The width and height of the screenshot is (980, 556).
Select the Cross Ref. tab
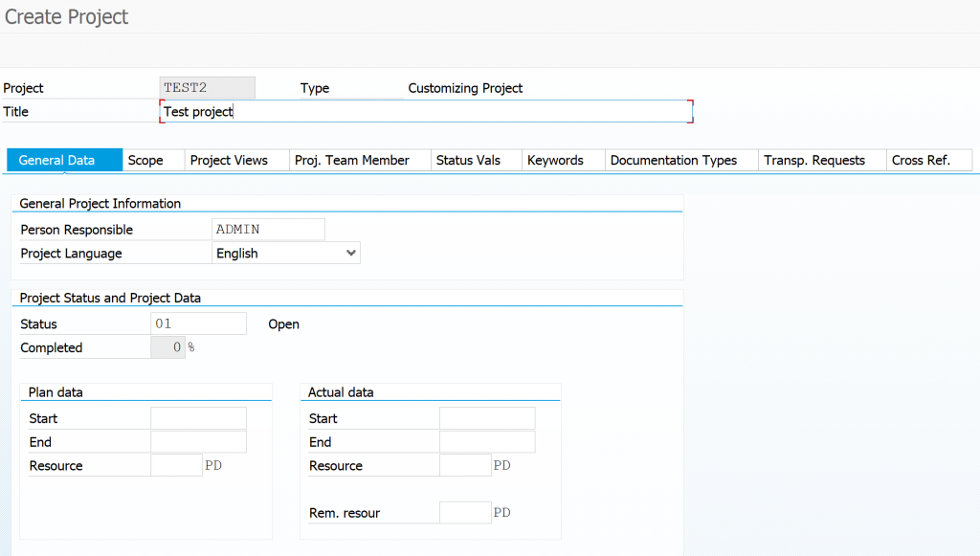(921, 160)
